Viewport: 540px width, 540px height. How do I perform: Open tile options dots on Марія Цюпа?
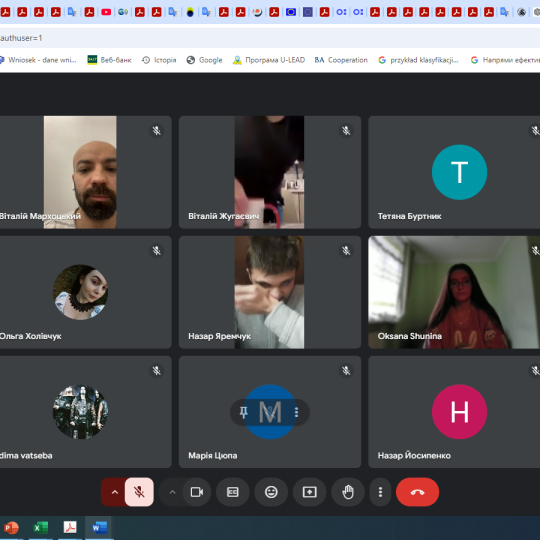(297, 412)
